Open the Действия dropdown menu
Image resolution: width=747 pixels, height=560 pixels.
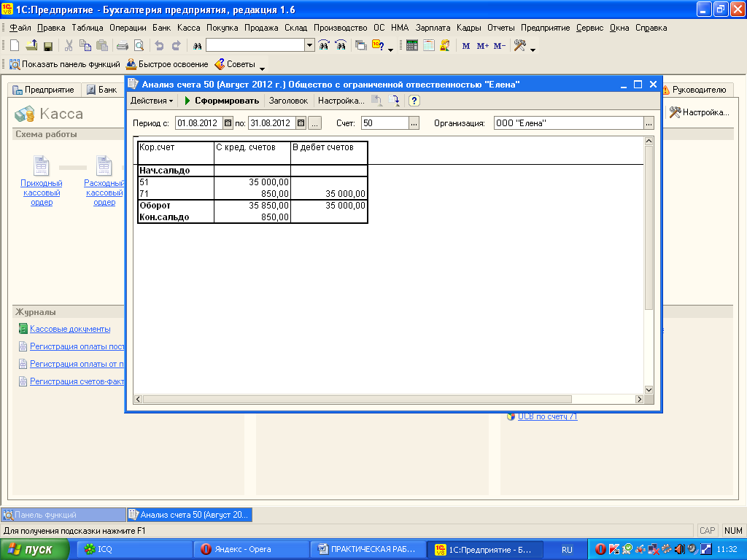tap(152, 101)
